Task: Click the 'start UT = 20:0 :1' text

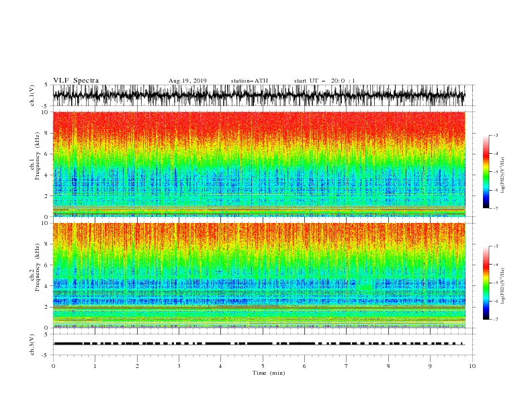Action: pyautogui.click(x=324, y=81)
